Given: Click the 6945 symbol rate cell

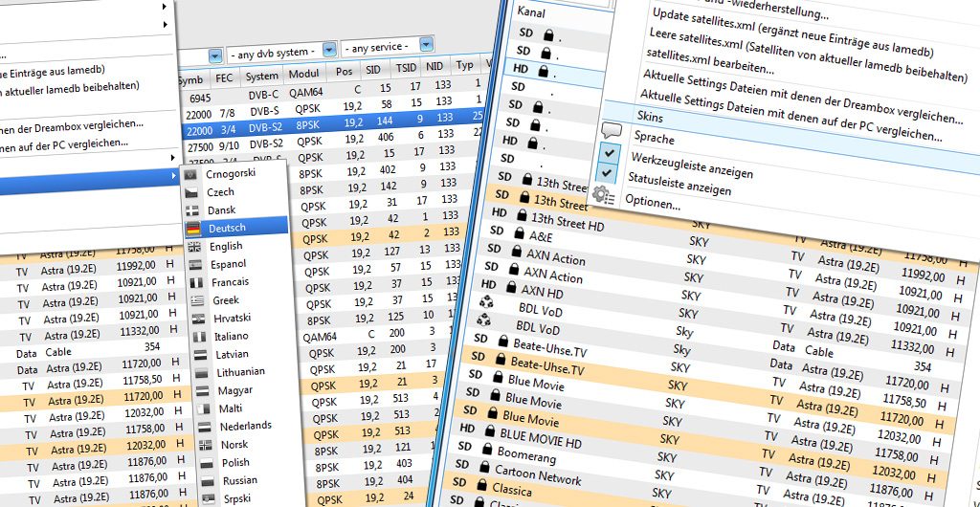Looking at the screenshot, I should point(202,99).
